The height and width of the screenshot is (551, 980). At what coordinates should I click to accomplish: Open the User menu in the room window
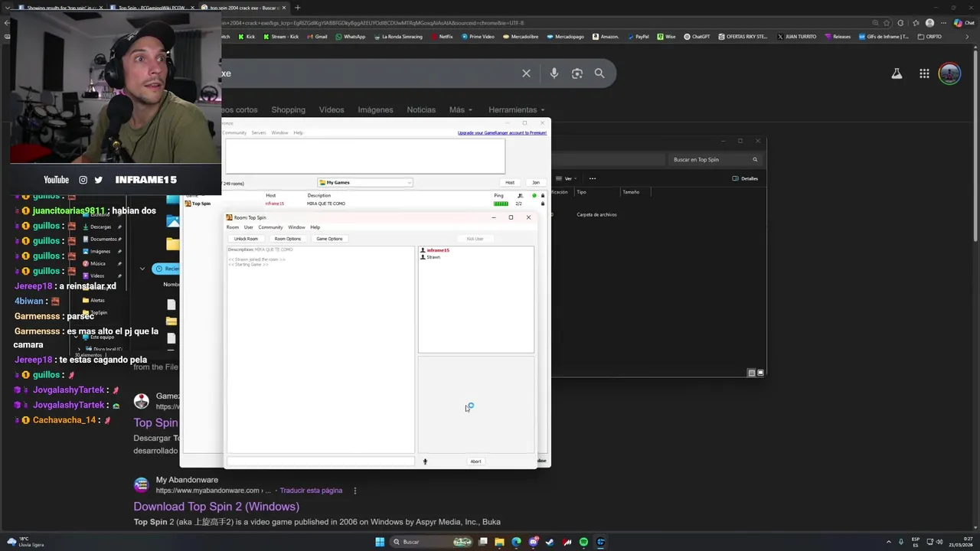(x=249, y=227)
